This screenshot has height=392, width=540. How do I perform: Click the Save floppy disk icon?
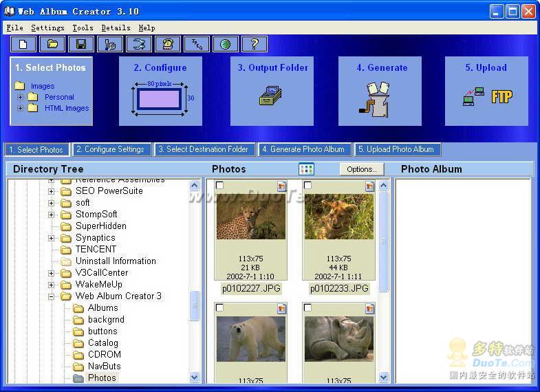click(x=81, y=45)
